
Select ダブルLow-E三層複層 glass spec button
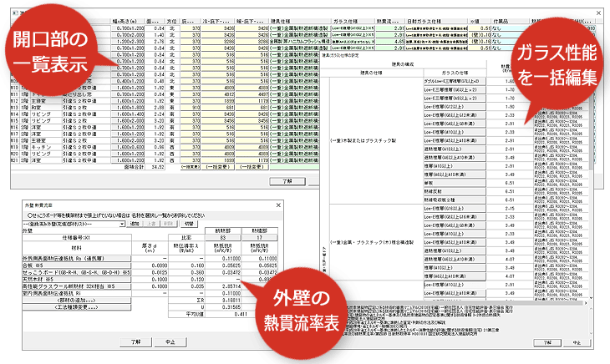(455, 81)
